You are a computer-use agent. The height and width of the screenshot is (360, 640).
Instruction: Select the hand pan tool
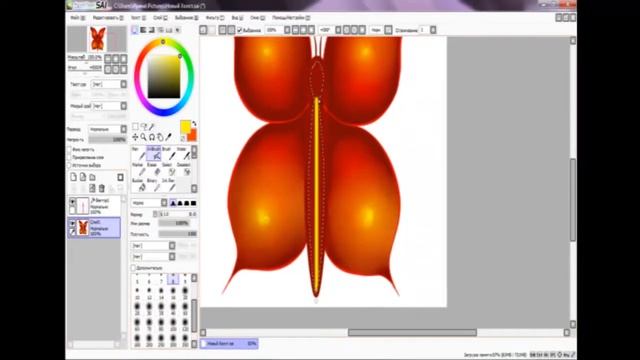(x=160, y=137)
